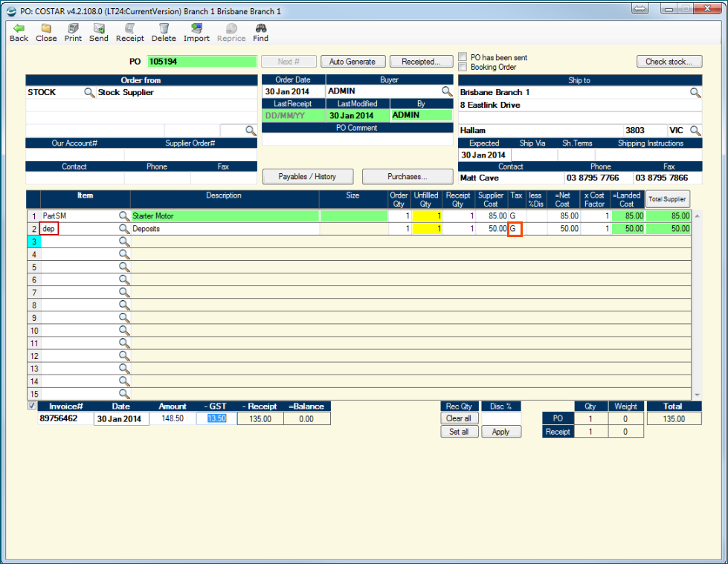Click the Close folder toolbar icon

tap(46, 33)
